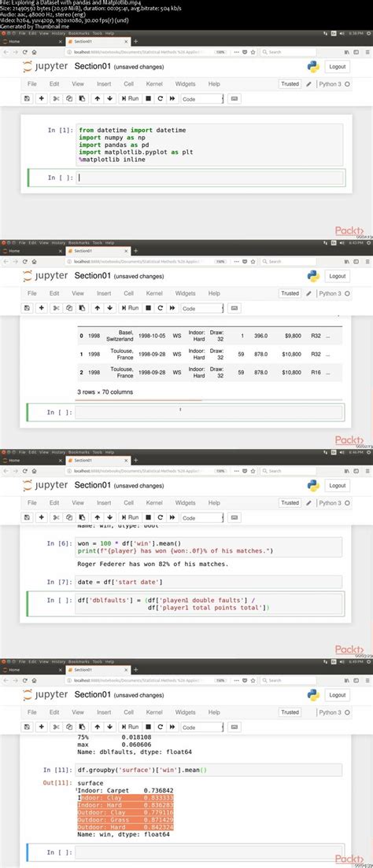Click the restart kernel icon above the groupby output
This screenshot has height=868, width=373.
[161, 726]
